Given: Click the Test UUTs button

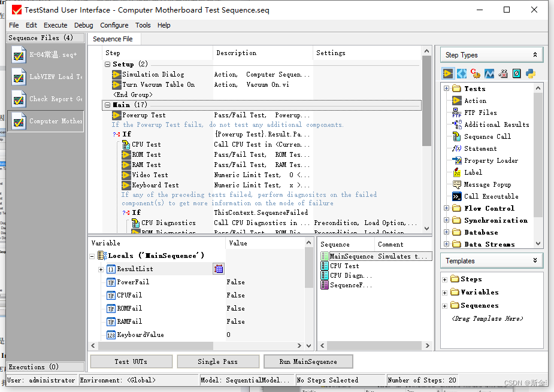Looking at the screenshot, I should click(x=131, y=361).
